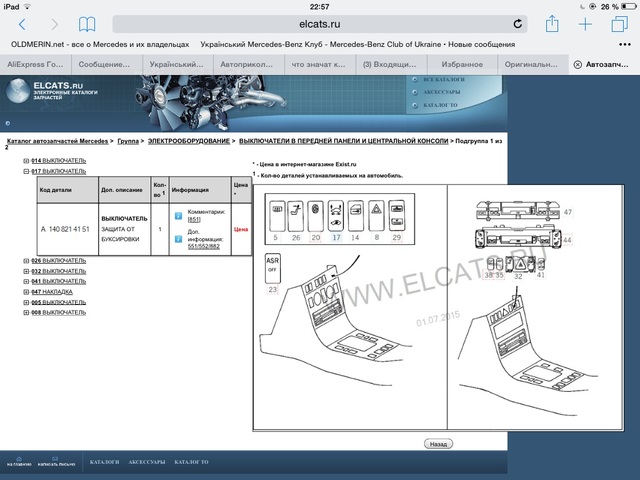This screenshot has width=640, height=480.
Task: Click the Назад button
Action: click(439, 444)
